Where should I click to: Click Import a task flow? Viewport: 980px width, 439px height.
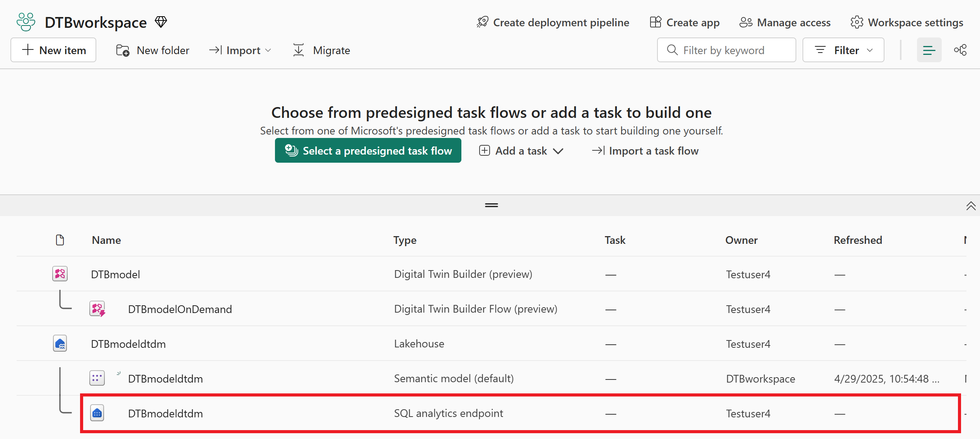coord(645,151)
